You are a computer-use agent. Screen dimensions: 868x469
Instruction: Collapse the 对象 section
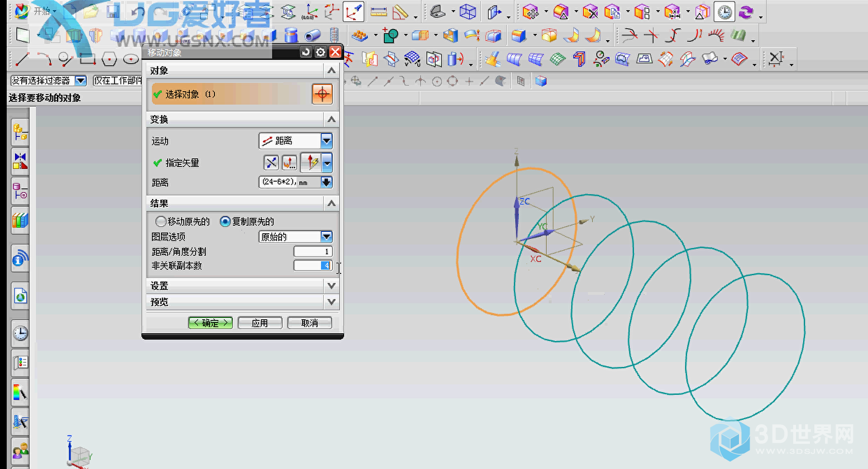pyautogui.click(x=331, y=70)
